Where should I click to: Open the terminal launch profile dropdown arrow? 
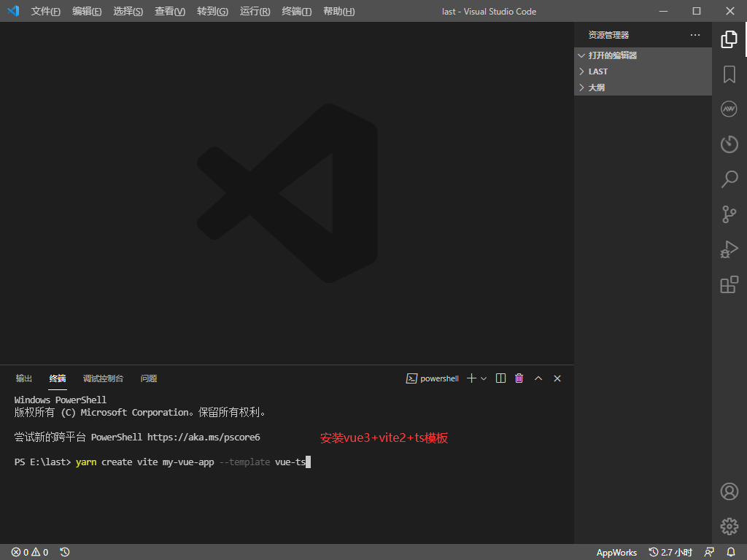(484, 378)
